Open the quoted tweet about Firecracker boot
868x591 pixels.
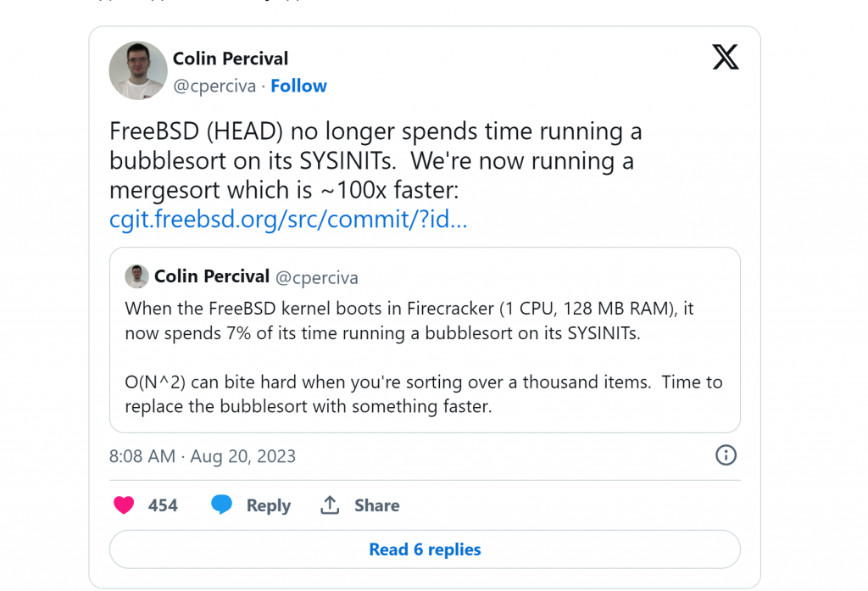pos(425,339)
